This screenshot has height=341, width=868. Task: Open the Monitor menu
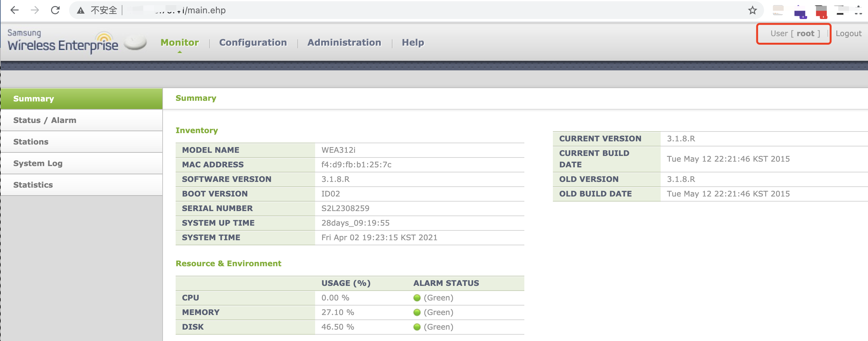(x=180, y=42)
